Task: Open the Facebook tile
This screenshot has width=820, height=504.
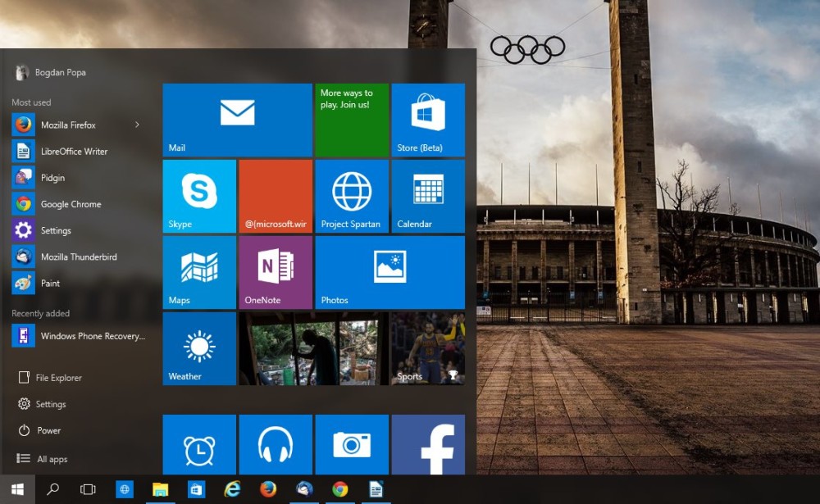Action: (428, 444)
